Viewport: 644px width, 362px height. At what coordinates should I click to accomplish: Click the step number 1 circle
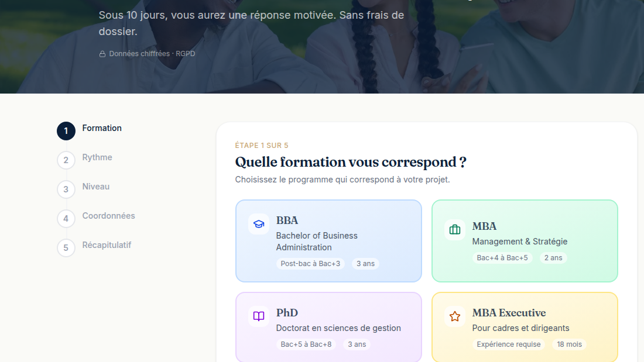(66, 131)
